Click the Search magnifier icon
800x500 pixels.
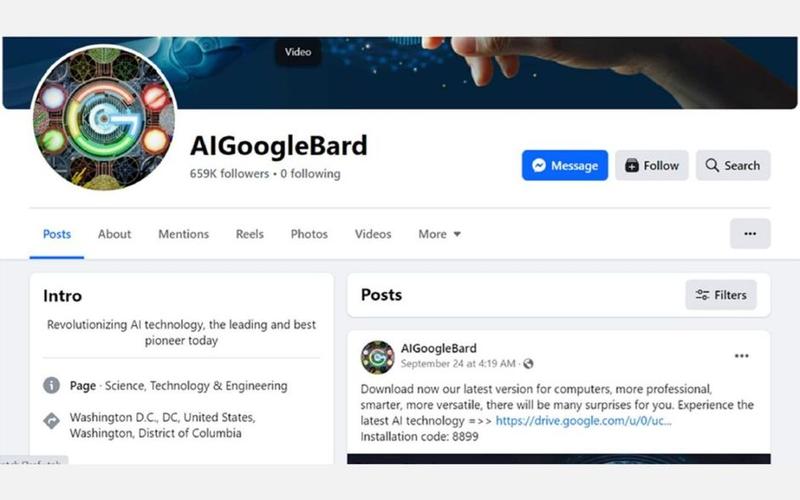pos(712,166)
